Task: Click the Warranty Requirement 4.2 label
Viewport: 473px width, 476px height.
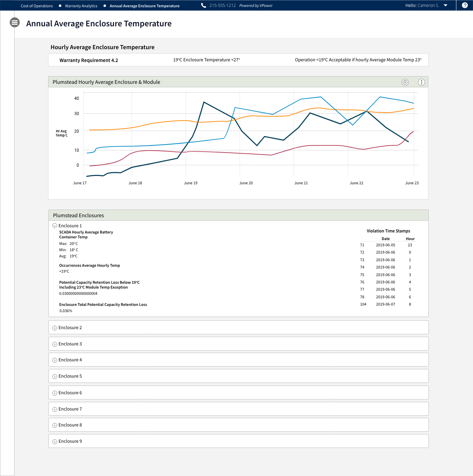Action: coord(89,60)
